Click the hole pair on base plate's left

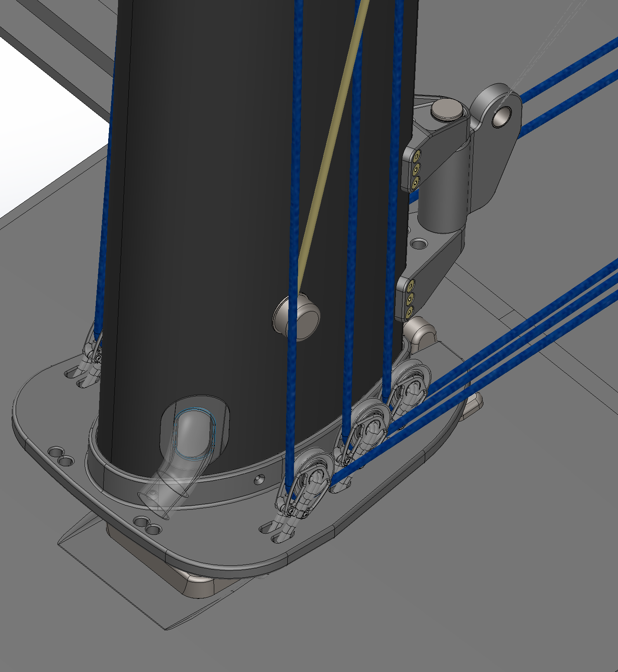coord(61,455)
